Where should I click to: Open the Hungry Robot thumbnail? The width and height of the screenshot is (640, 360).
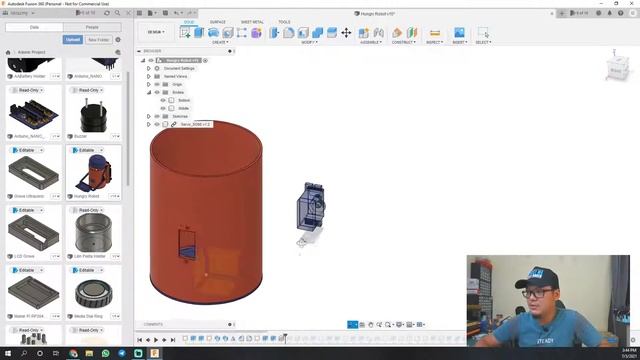point(93,172)
